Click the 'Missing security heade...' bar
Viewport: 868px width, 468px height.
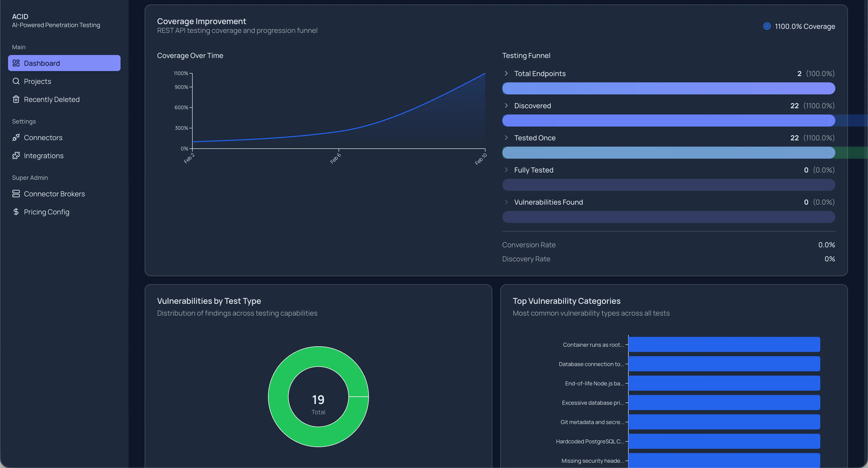724,460
